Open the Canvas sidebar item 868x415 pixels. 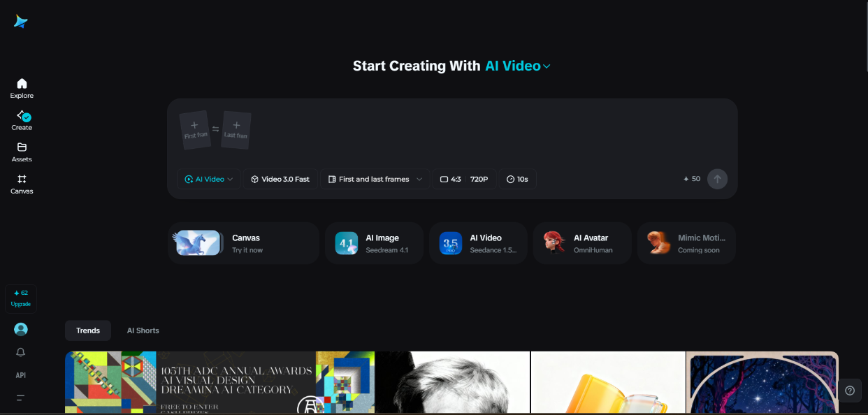[22, 184]
